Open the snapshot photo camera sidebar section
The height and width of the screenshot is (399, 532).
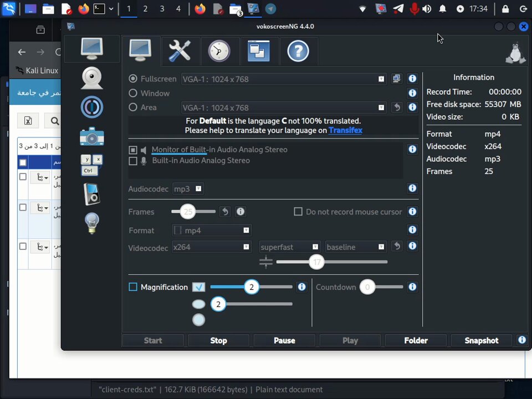coord(91,136)
